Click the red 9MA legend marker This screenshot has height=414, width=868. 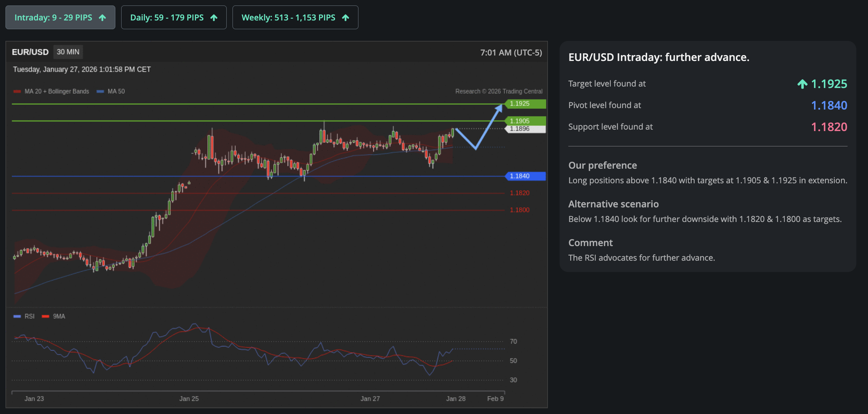[45, 316]
